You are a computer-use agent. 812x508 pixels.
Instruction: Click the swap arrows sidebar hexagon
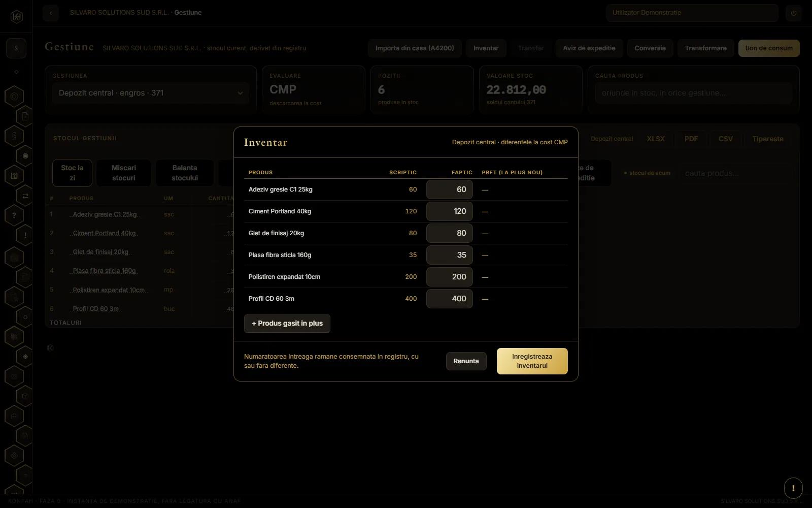point(25,196)
